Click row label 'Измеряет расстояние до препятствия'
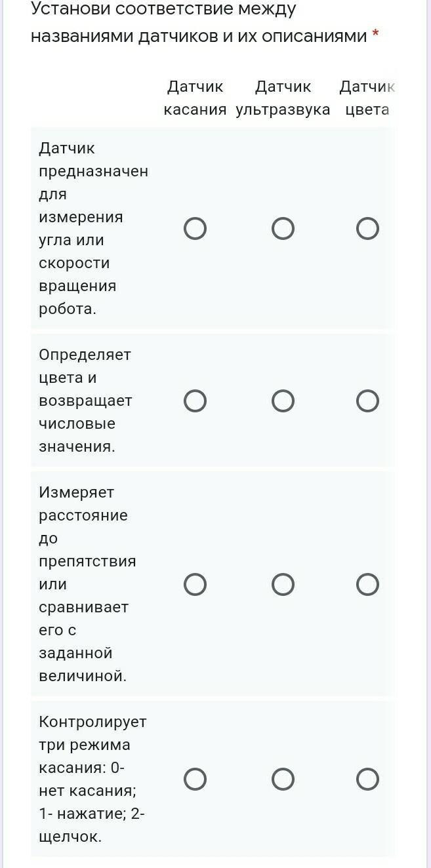The image size is (431, 868). pyautogui.click(x=87, y=583)
